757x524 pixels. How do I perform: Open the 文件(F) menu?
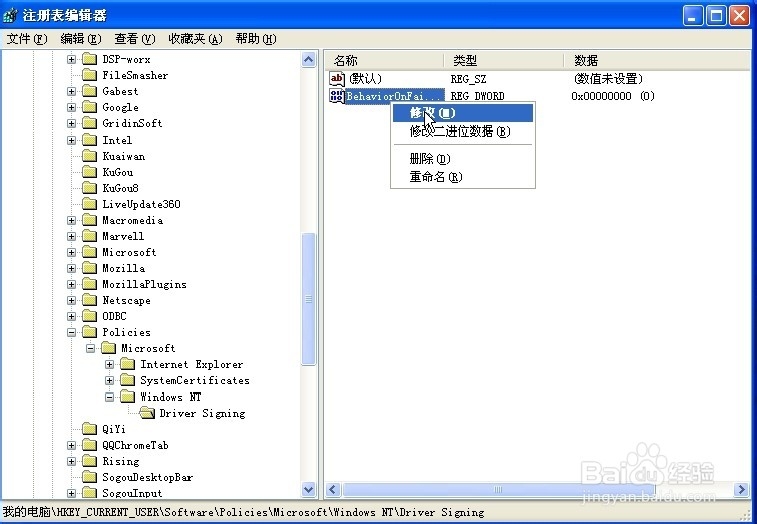tap(27, 39)
